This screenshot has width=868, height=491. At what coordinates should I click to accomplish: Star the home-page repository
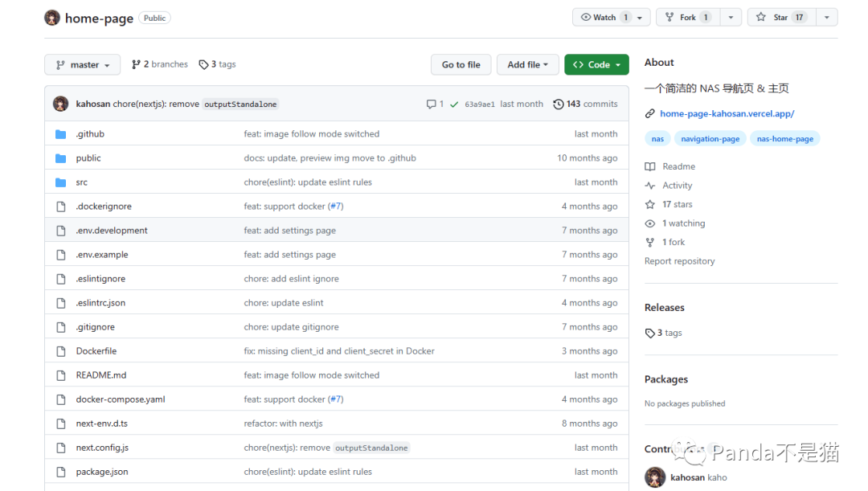pyautogui.click(x=781, y=17)
